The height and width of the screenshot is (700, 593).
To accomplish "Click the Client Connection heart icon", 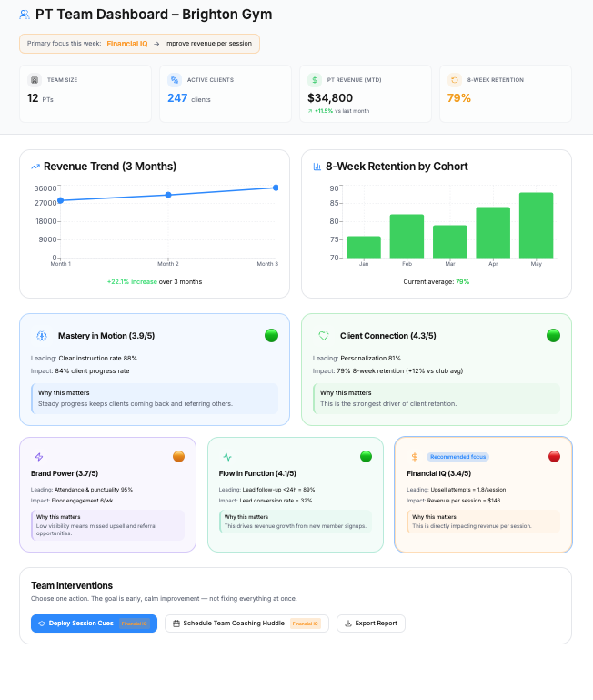I will pyautogui.click(x=323, y=336).
